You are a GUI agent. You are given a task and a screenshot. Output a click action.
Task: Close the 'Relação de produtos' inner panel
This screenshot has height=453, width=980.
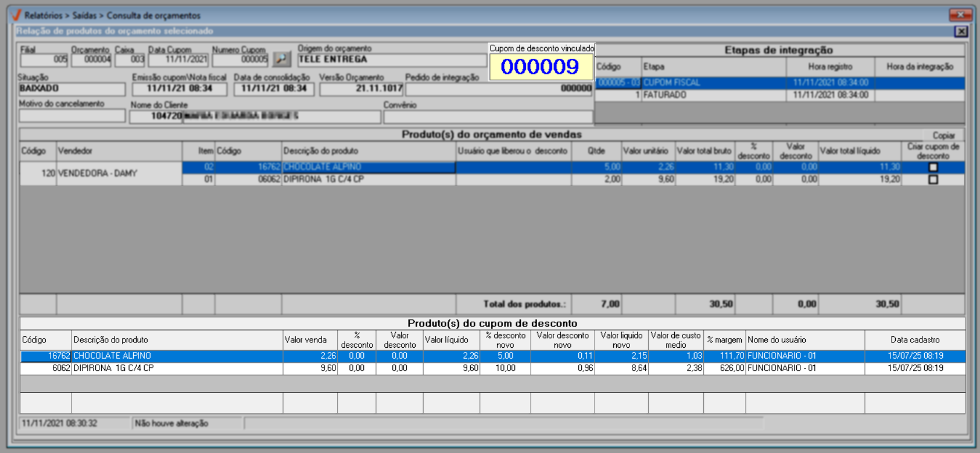(x=961, y=31)
